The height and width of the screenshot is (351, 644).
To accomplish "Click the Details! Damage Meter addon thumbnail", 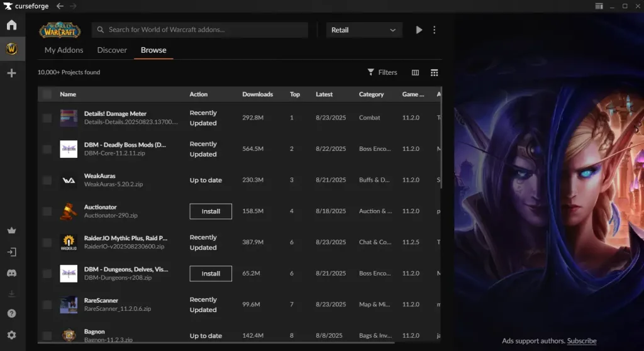I will tap(69, 118).
